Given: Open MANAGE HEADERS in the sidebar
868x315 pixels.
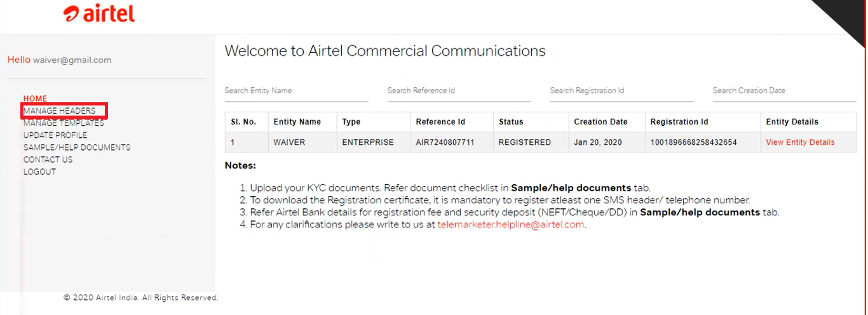Looking at the screenshot, I should 60,111.
